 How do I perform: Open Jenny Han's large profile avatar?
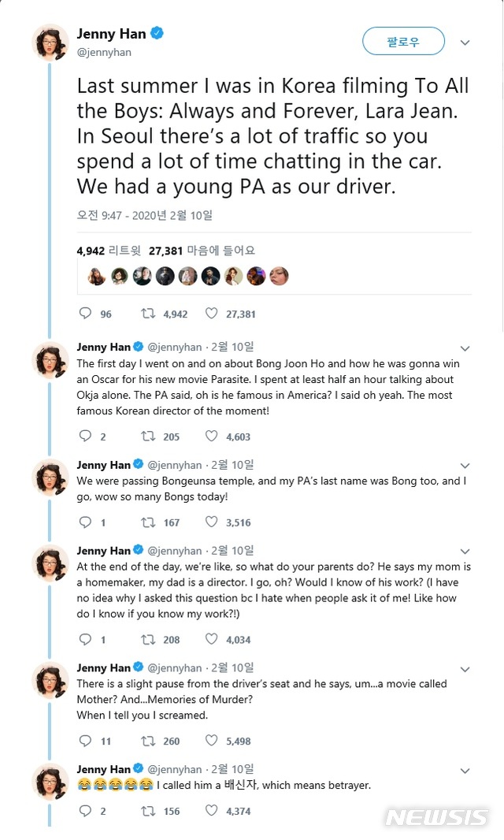coord(50,43)
